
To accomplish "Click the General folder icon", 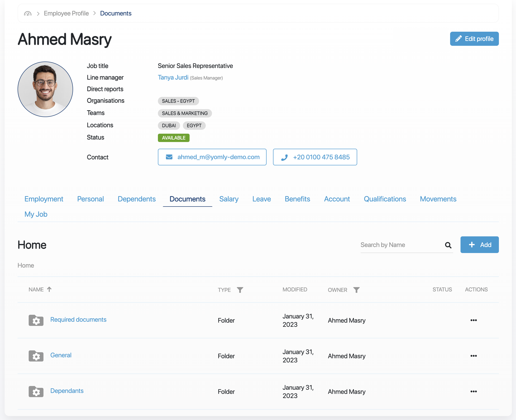I will click(x=36, y=356).
